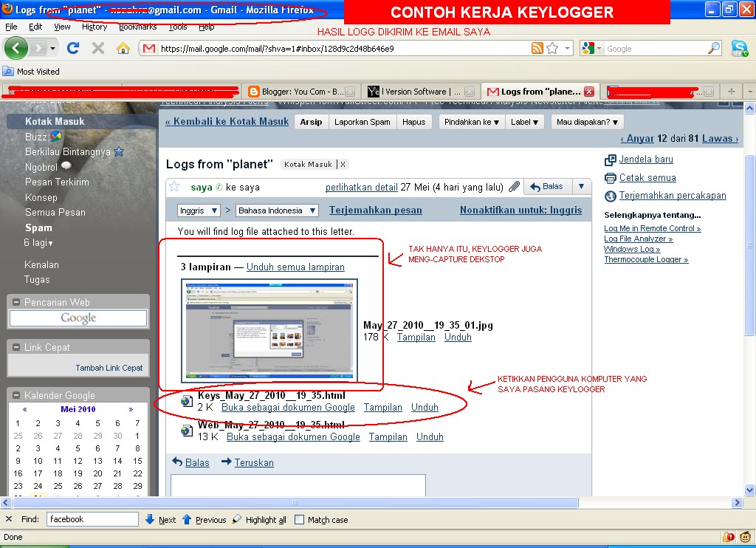Click the Highlight all marker icon
The width and height of the screenshot is (756, 548).
click(x=237, y=519)
